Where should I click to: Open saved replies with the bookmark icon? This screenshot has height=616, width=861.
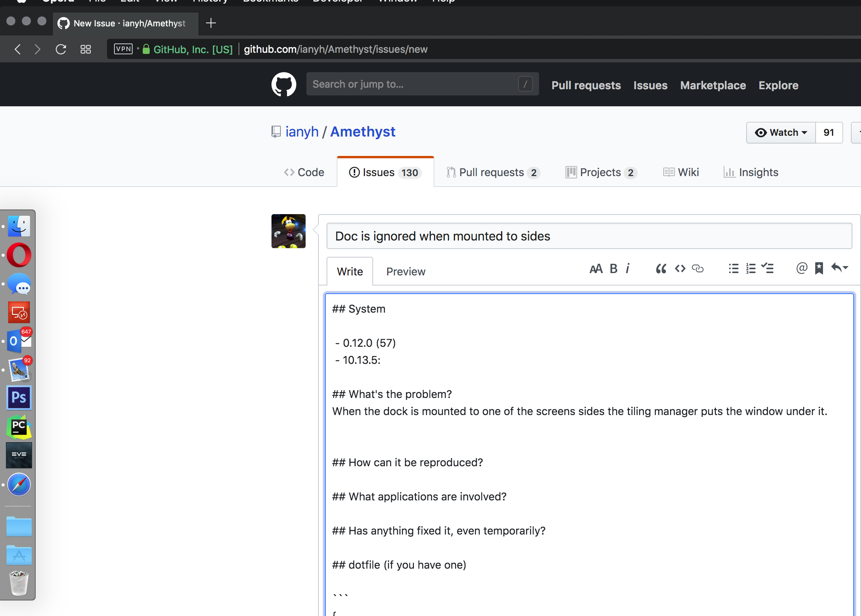819,268
